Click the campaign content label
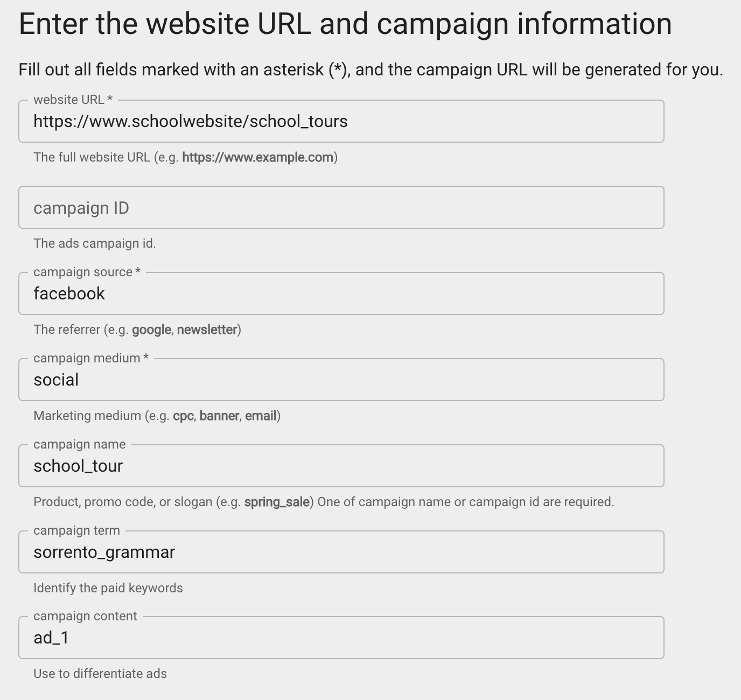Image resolution: width=741 pixels, height=700 pixels. pyautogui.click(x=85, y=615)
